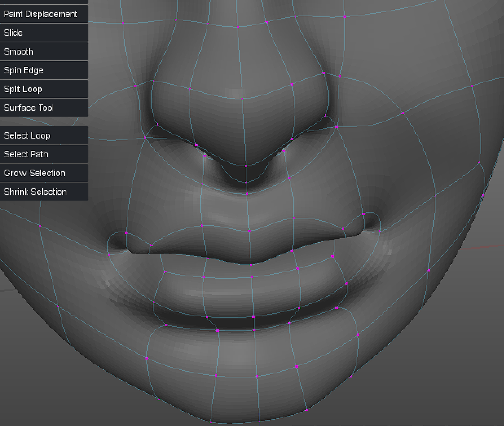Click Select Path
Image resolution: width=504 pixels, height=426 pixels.
(x=44, y=154)
